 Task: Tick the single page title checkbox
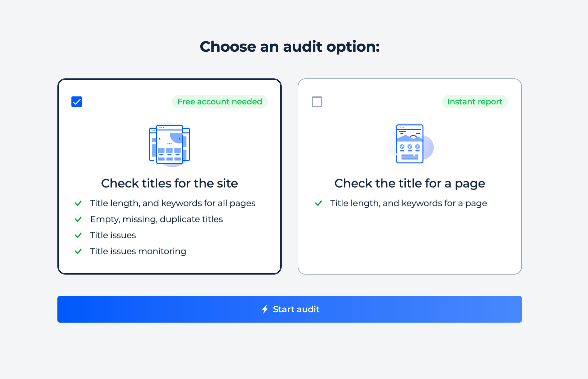317,102
